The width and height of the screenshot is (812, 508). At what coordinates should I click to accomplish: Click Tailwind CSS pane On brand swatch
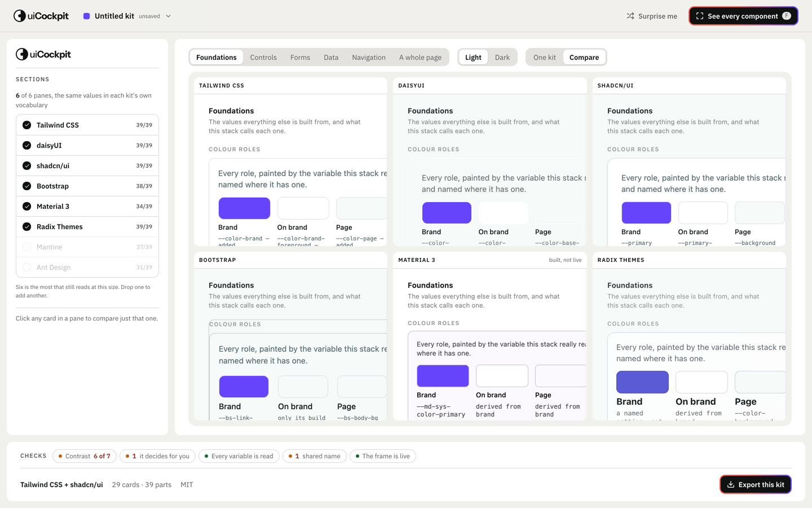pos(303,208)
